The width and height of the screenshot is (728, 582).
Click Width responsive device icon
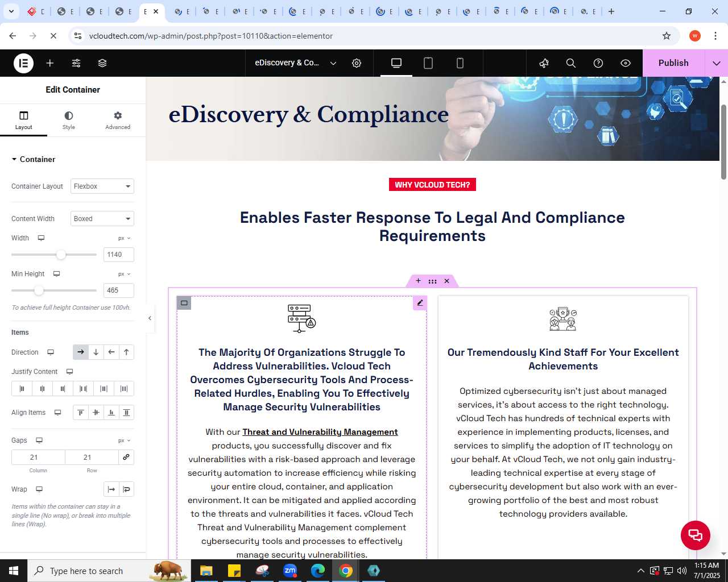tap(41, 238)
